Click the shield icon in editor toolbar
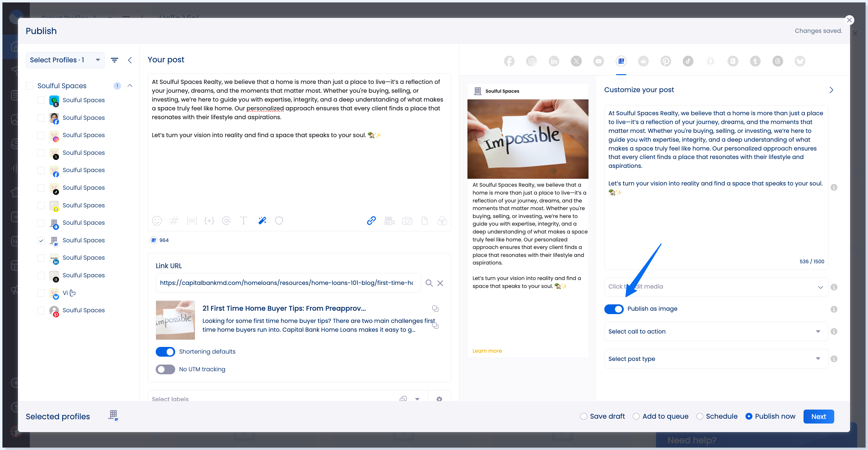Screen dimensions: 868x450 (279, 221)
